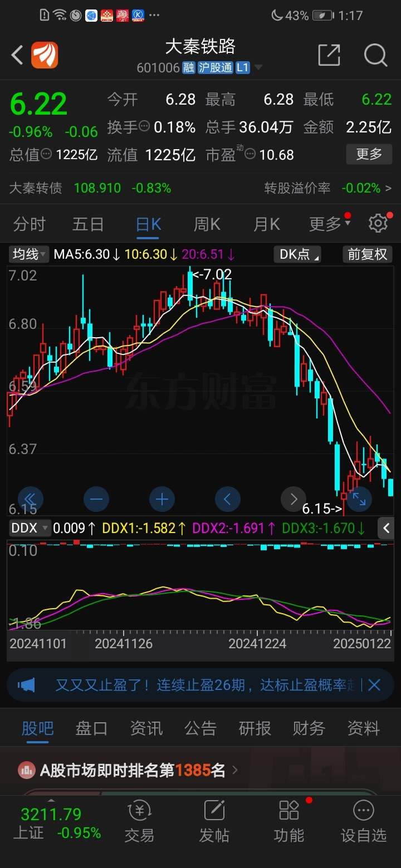The width and height of the screenshot is (401, 868).
Task: Switch to 分时 chart tab
Action: [30, 224]
